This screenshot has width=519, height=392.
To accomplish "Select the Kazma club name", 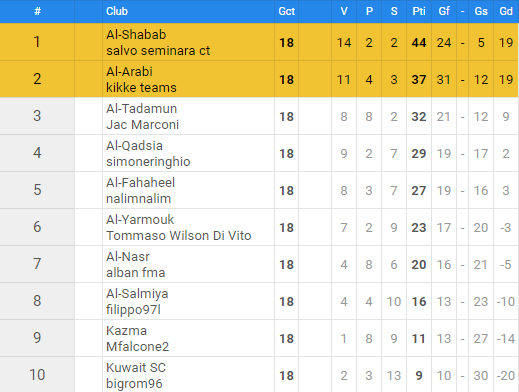I will pyautogui.click(x=126, y=331).
